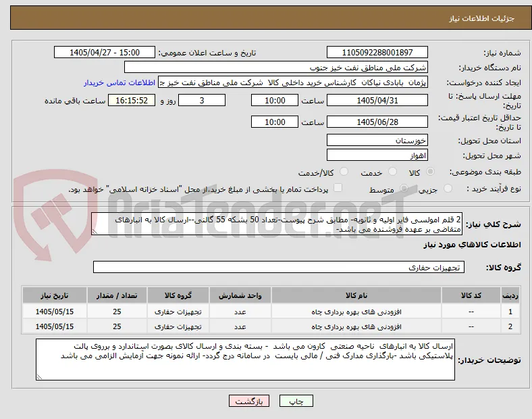Toggle the اسناد خزانه اسلامی payment checkbox
Viewport: 532px width, 419px height.
click(338, 188)
